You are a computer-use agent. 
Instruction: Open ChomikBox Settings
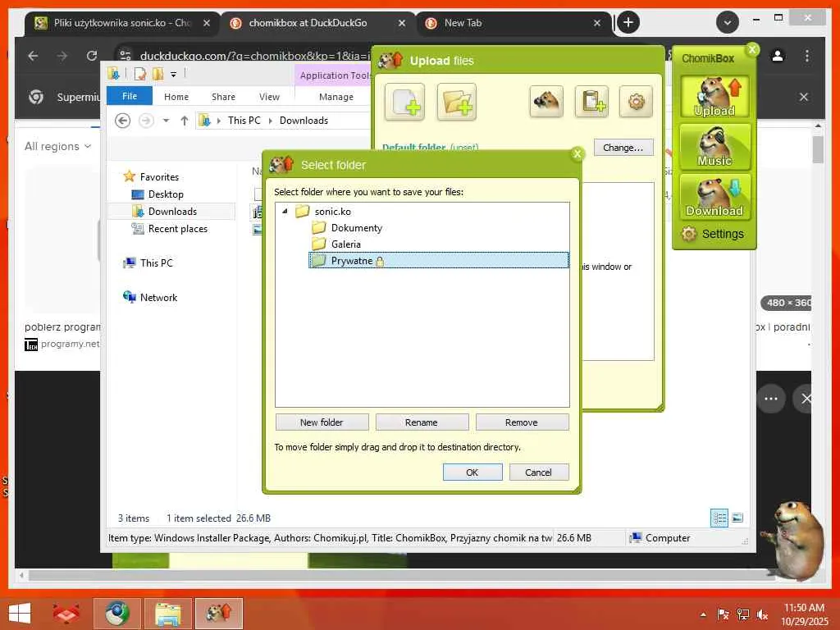pos(713,234)
